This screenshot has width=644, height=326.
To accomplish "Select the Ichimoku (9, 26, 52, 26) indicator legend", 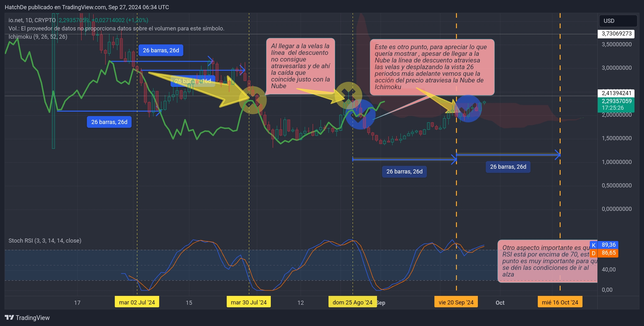I will [38, 36].
